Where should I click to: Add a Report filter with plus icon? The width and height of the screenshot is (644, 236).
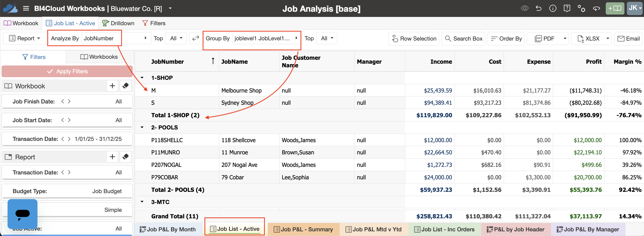(112, 157)
